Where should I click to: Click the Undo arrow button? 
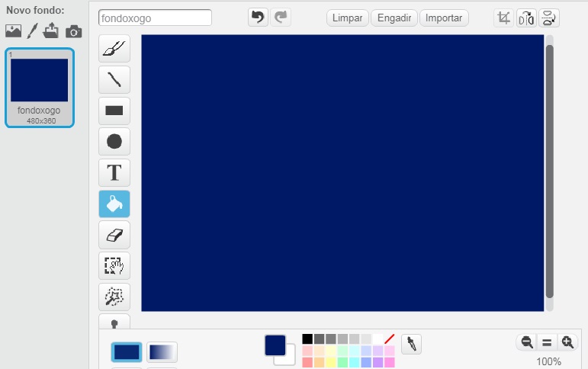[x=258, y=18]
